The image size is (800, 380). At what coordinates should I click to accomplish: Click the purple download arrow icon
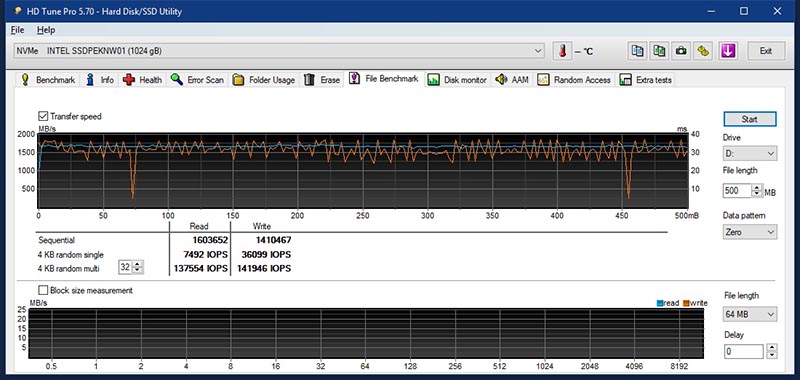[x=728, y=51]
